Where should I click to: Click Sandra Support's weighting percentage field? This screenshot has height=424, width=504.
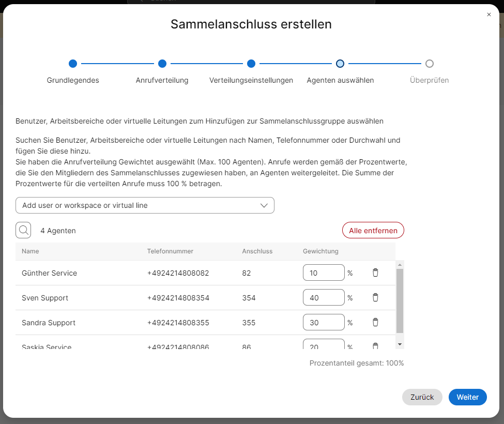point(324,322)
